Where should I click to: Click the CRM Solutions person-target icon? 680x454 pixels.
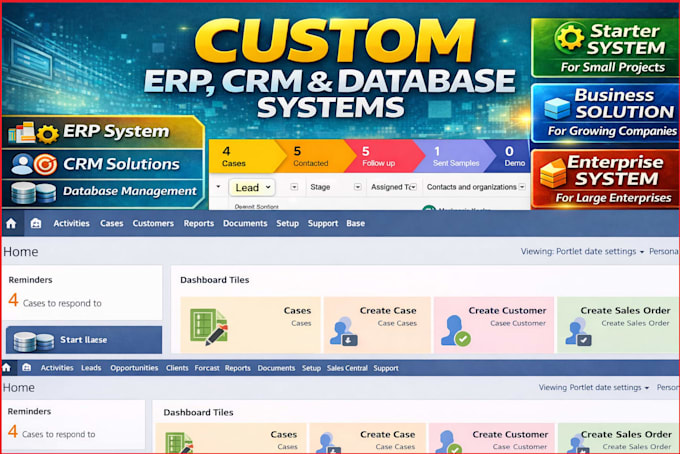[x=34, y=164]
